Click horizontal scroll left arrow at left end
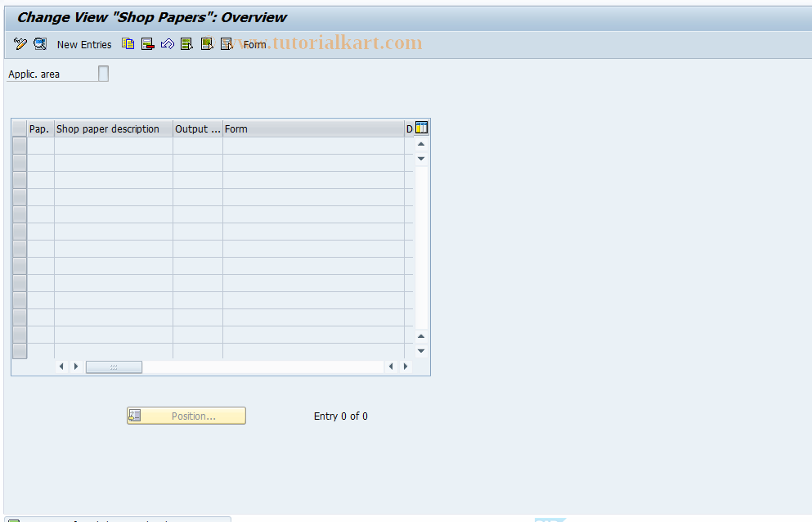 tap(61, 367)
